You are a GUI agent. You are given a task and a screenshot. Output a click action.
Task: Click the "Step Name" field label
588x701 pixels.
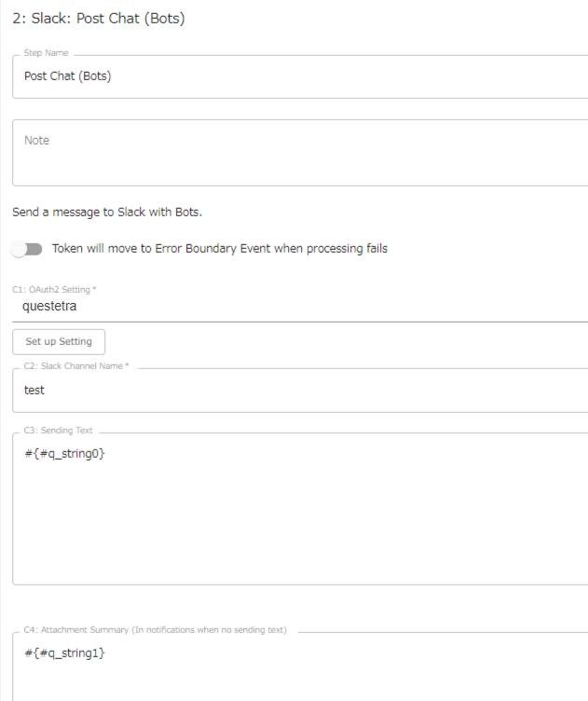tap(44, 55)
